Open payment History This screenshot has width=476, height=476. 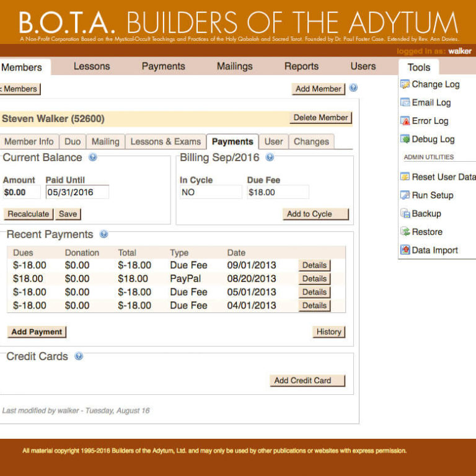tap(328, 332)
